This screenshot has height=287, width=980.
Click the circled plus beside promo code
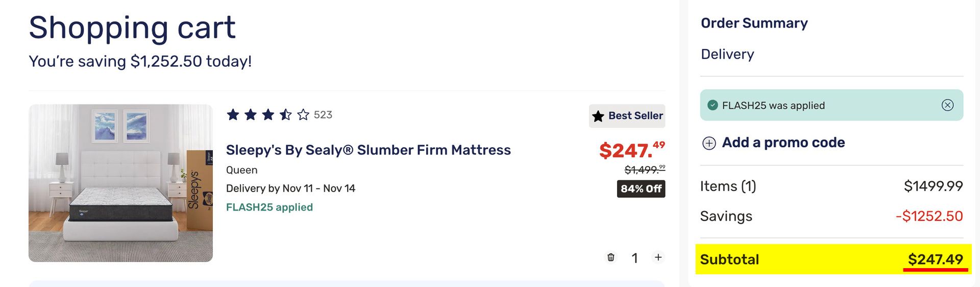coord(709,143)
